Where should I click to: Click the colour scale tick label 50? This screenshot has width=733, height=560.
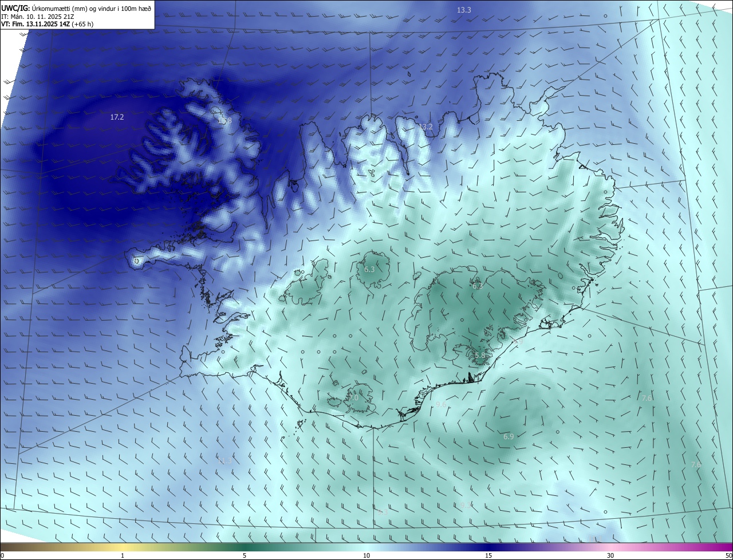click(x=728, y=555)
